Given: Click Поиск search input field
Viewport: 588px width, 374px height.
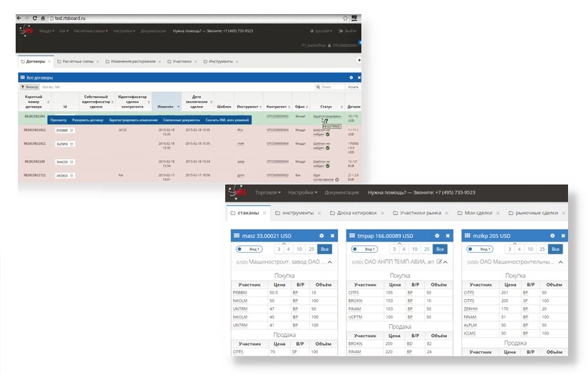Looking at the screenshot, I should coord(330,87).
